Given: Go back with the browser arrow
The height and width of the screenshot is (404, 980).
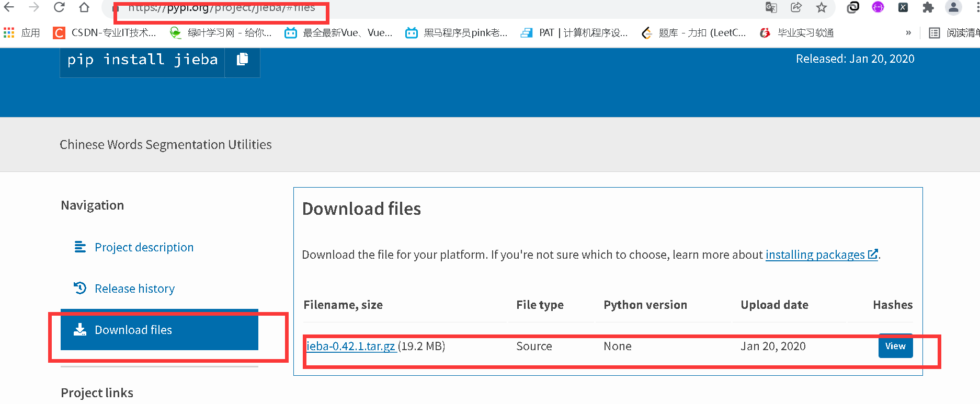Looking at the screenshot, I should pyautogui.click(x=9, y=7).
